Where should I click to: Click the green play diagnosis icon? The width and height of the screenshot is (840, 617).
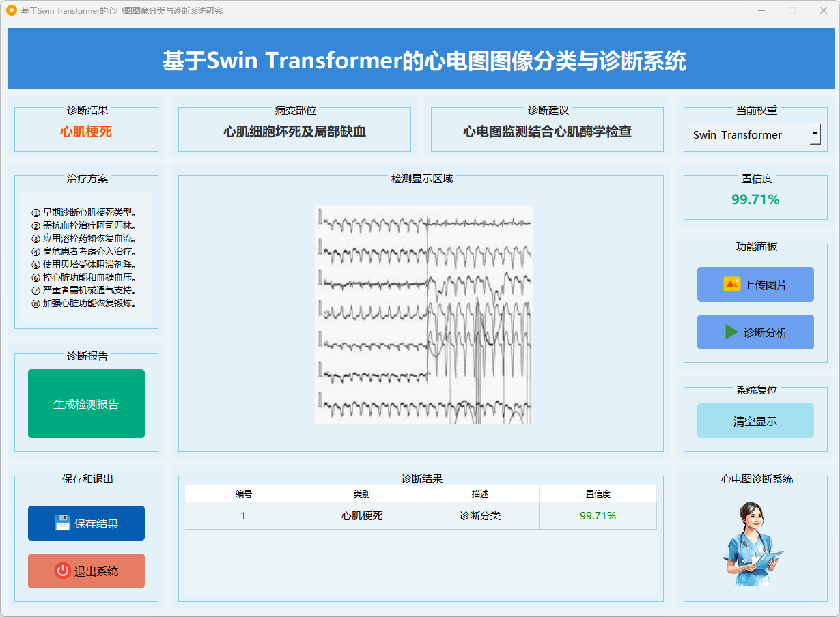[731, 332]
